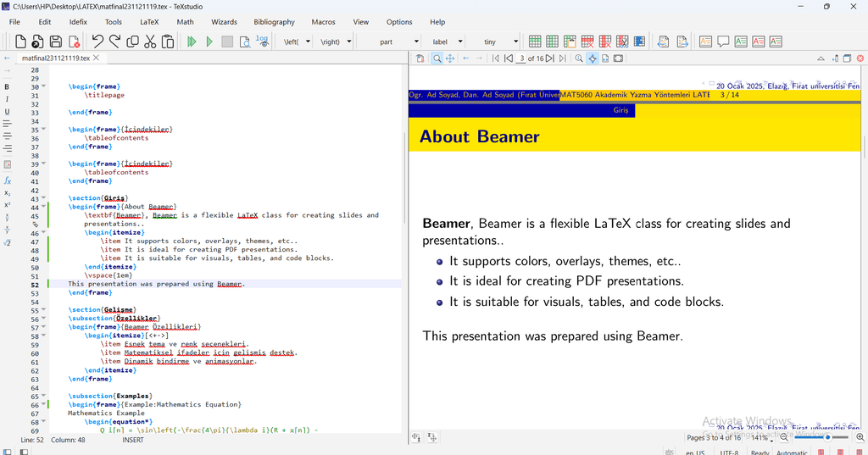Create a new document with the New file icon
Image resolution: width=868 pixels, height=455 pixels.
click(x=20, y=42)
